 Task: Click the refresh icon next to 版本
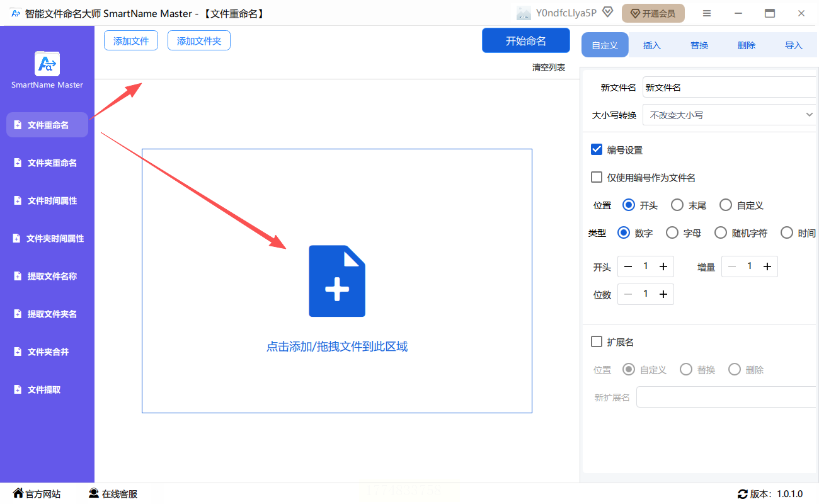click(743, 494)
